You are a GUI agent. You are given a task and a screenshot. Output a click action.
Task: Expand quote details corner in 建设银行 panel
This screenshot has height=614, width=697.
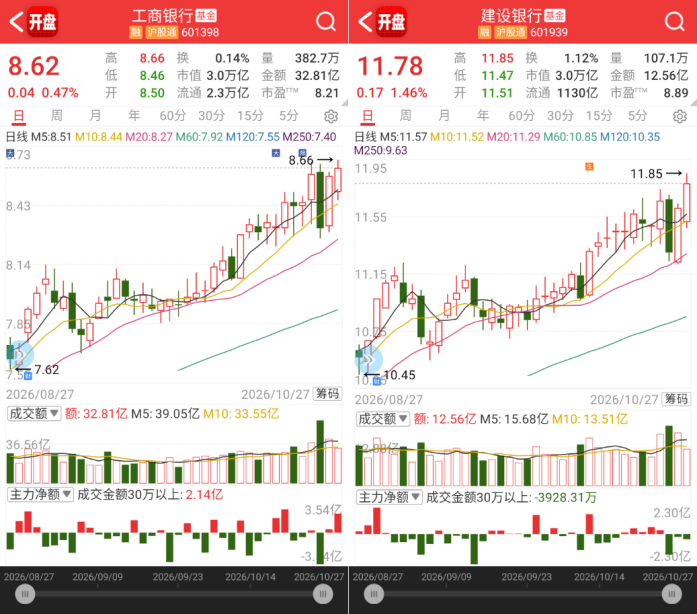click(693, 103)
